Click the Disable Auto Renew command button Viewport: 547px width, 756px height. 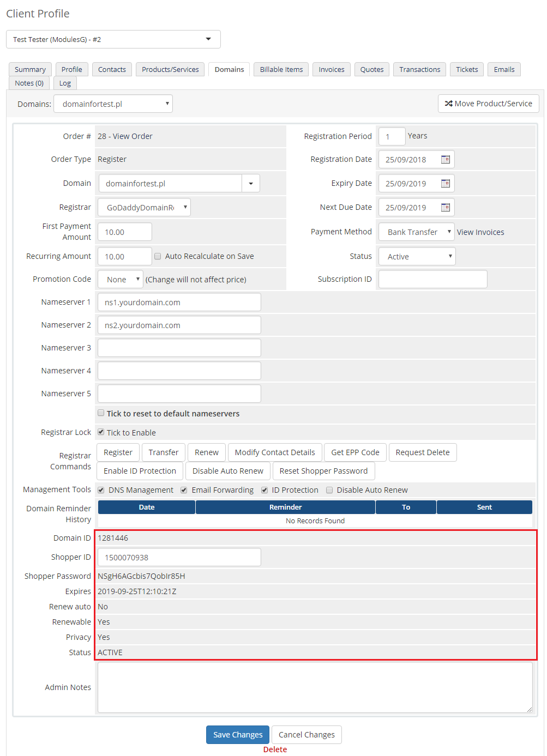point(228,471)
